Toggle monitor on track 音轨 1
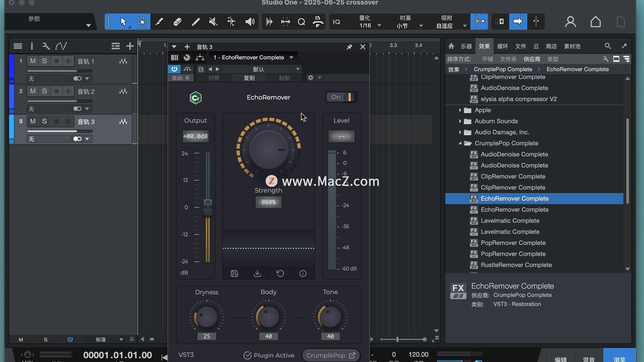Viewport: 644px width, 362px height. click(68, 61)
